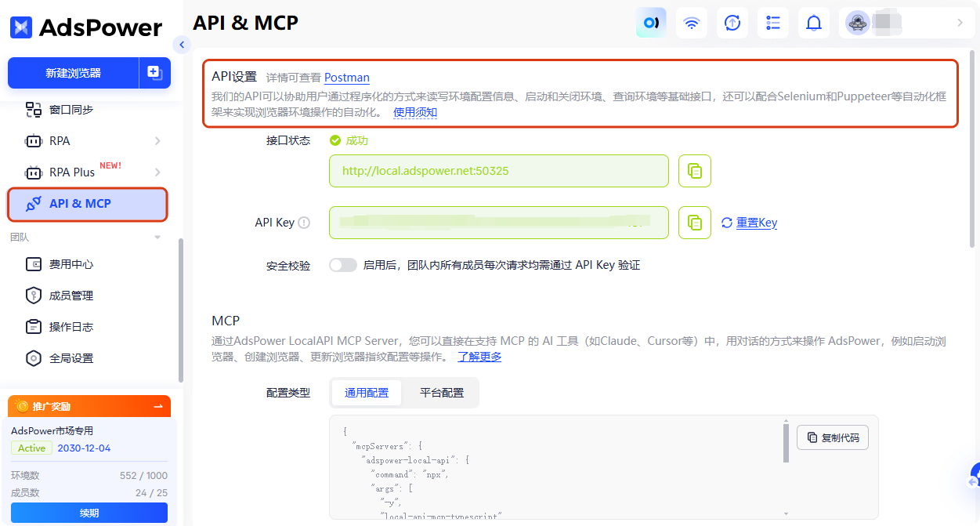
Task: Click the 窗口同步 sidebar icon
Action: [x=34, y=110]
